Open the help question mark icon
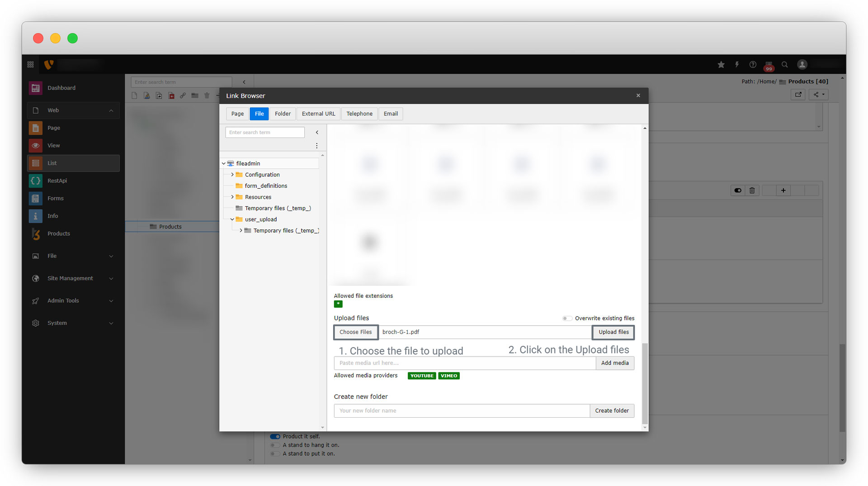The height and width of the screenshot is (486, 868). pyautogui.click(x=753, y=65)
